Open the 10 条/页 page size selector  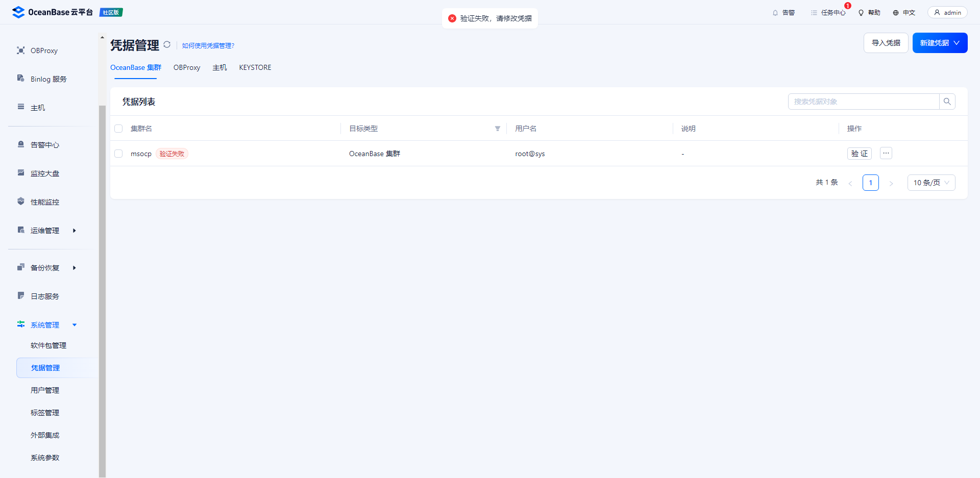(931, 183)
